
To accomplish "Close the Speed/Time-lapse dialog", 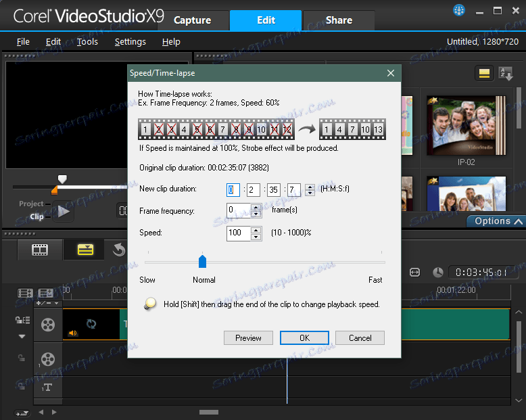I will [x=391, y=73].
